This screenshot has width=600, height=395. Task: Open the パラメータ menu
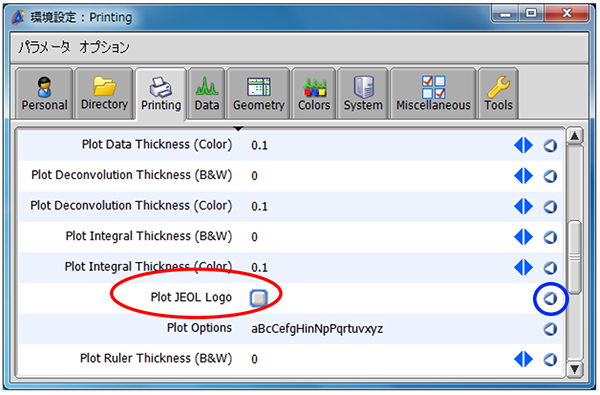(x=44, y=47)
